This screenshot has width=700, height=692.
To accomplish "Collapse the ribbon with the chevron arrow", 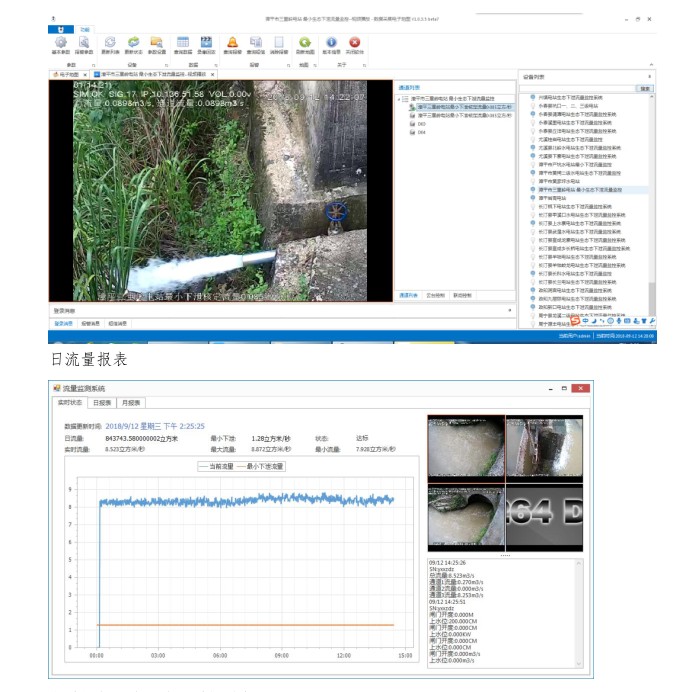I will (x=651, y=65).
